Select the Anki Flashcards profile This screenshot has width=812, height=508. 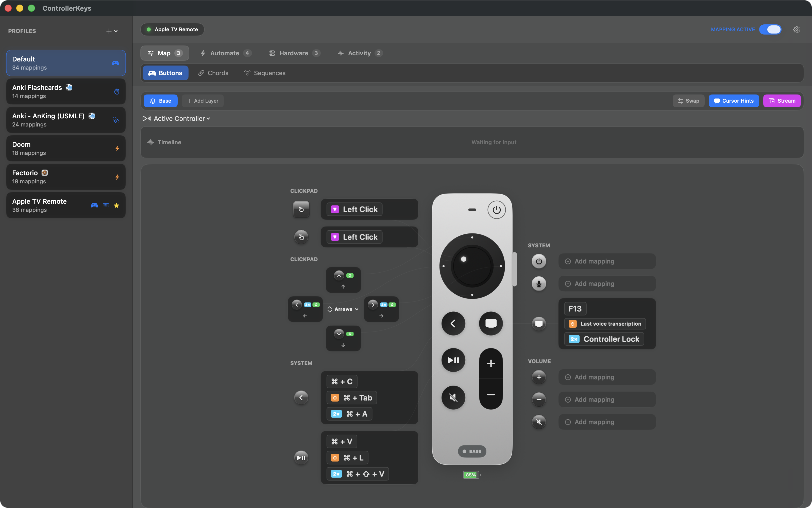[66, 91]
